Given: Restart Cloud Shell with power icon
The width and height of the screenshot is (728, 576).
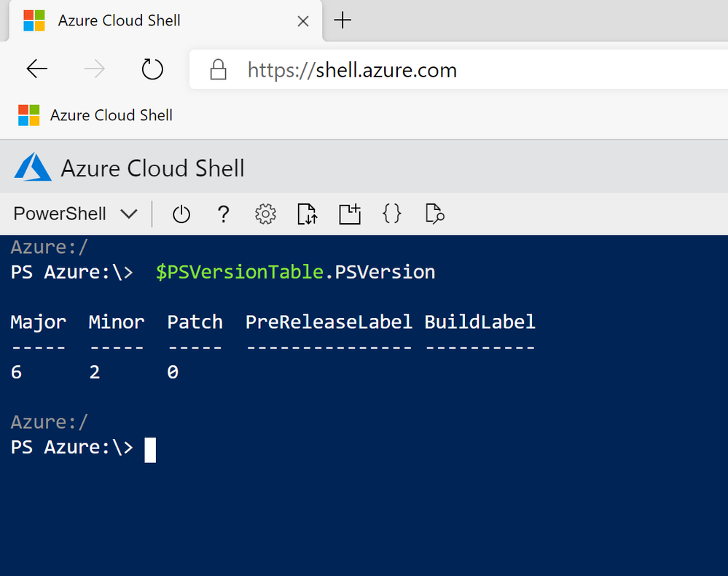Looking at the screenshot, I should click(x=181, y=214).
